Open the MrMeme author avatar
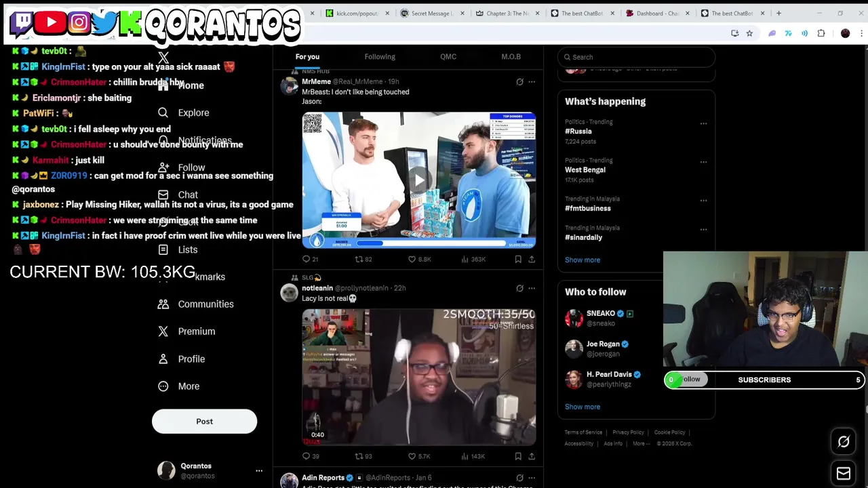This screenshot has height=488, width=868. [x=290, y=86]
